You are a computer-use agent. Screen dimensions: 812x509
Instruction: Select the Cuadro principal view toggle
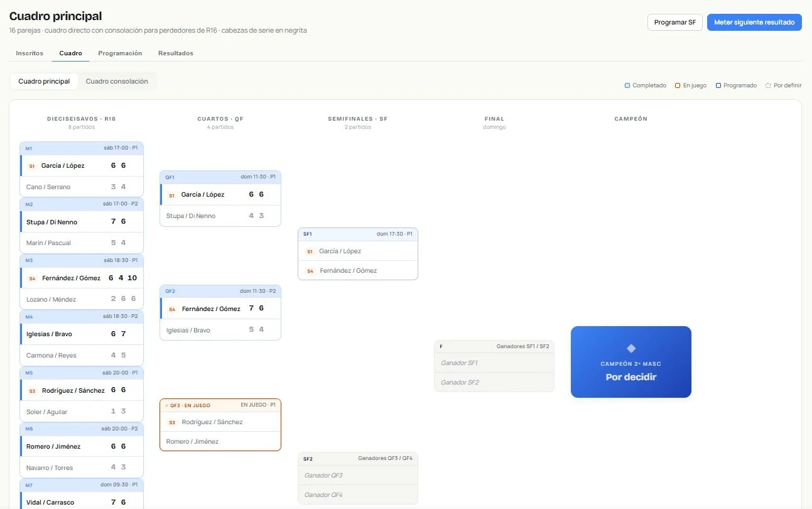pyautogui.click(x=44, y=81)
